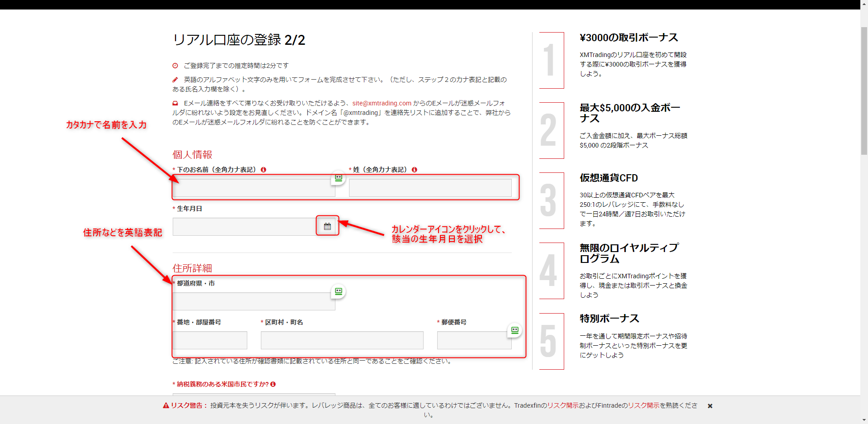
Task: Click the vertical scrollbar thumb
Action: coord(864,91)
